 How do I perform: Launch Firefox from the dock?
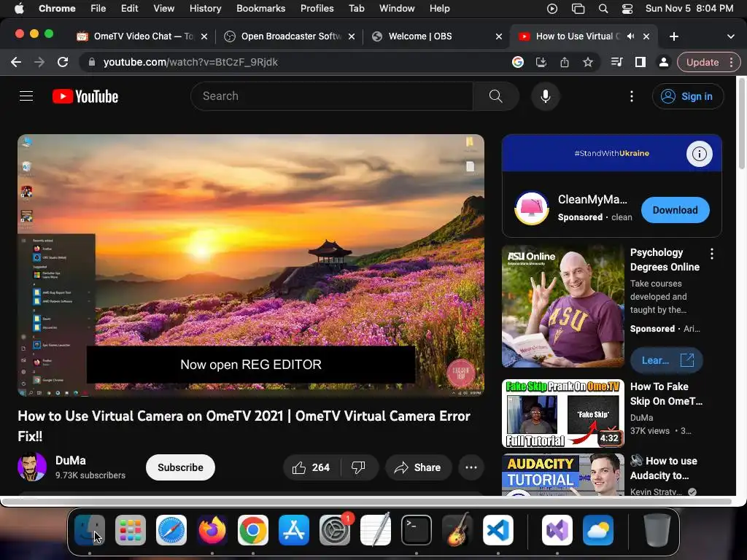[x=212, y=530]
